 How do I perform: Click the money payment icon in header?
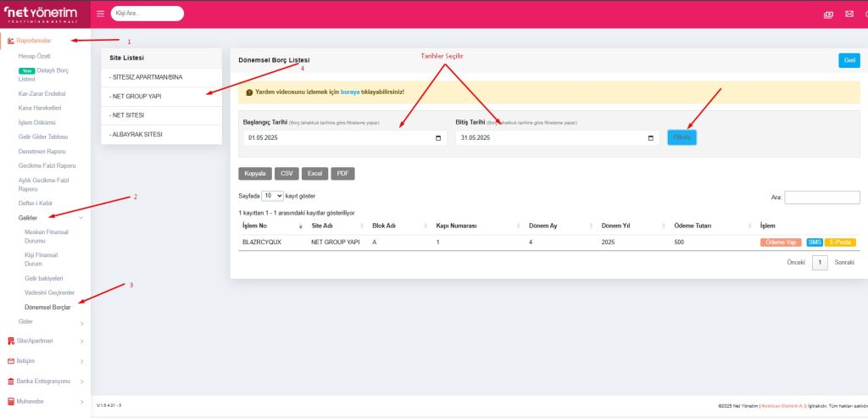pos(828,14)
